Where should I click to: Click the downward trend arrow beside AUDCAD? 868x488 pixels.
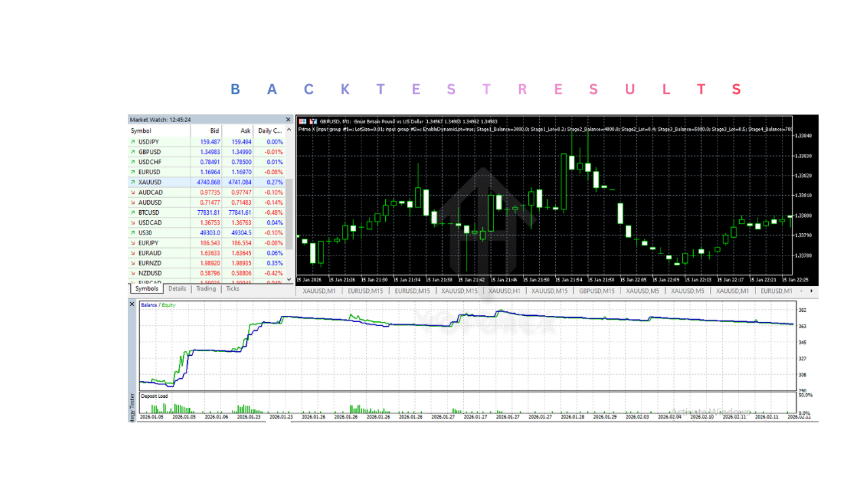(132, 192)
